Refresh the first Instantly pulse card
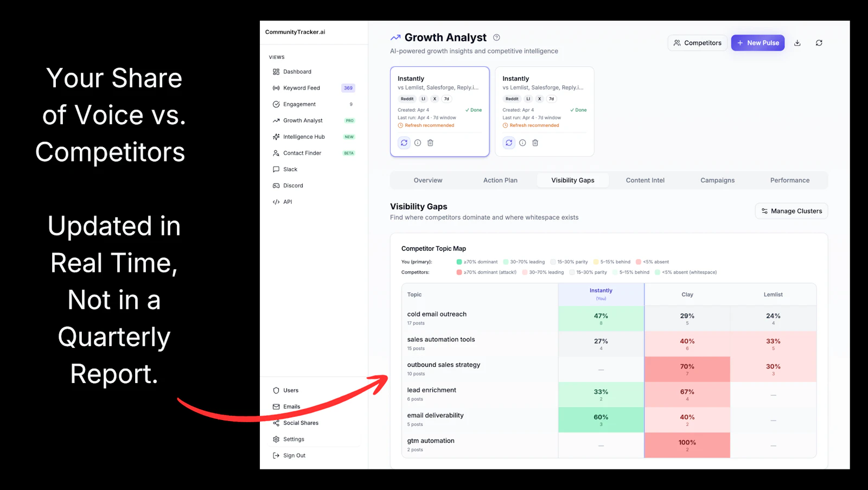This screenshot has height=490, width=868. tap(404, 142)
